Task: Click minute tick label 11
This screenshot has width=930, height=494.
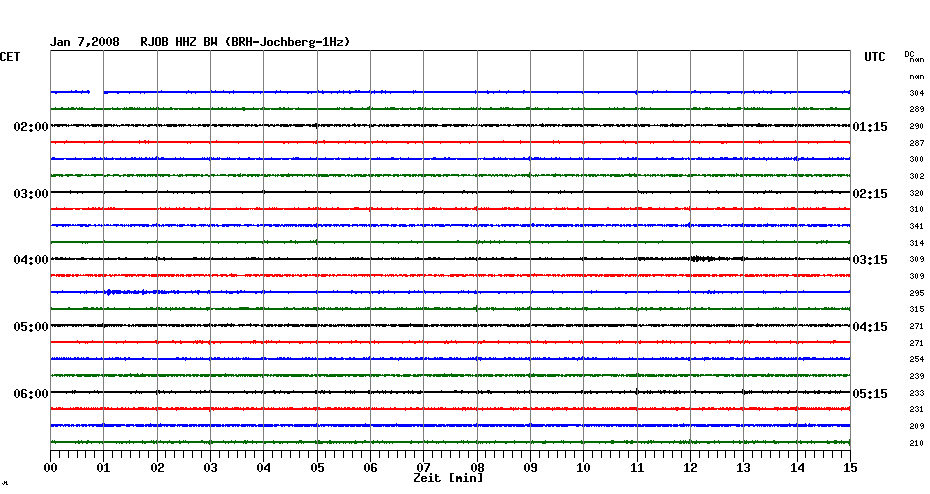Action: coord(637,468)
